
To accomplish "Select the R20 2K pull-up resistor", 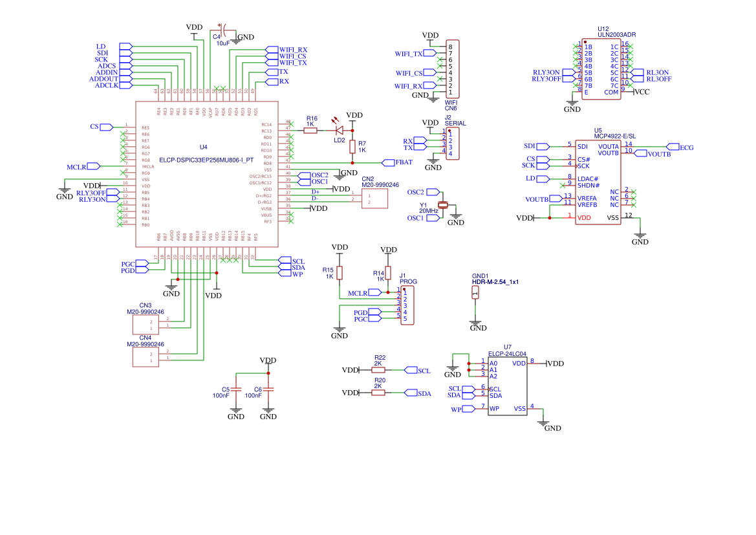I will coord(378,393).
